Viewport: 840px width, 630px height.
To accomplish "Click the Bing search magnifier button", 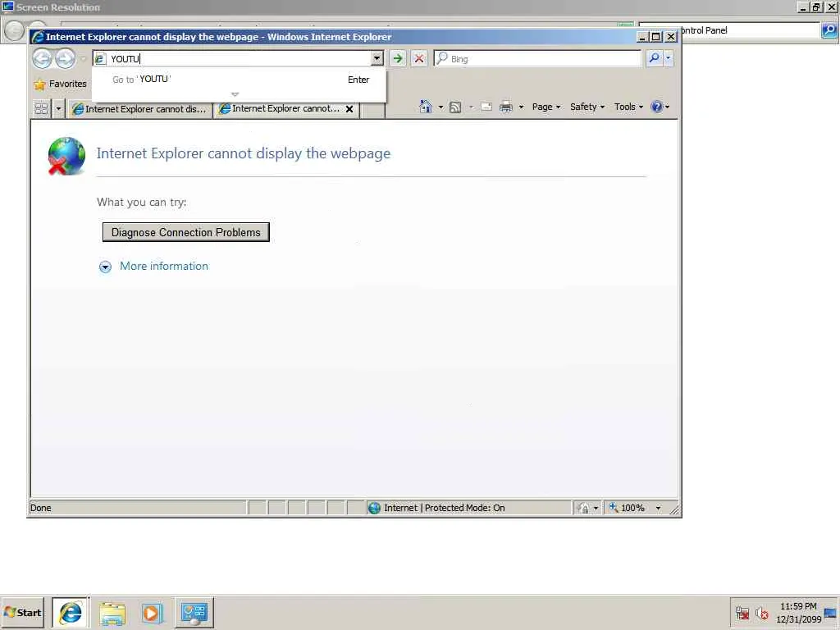I will click(654, 58).
